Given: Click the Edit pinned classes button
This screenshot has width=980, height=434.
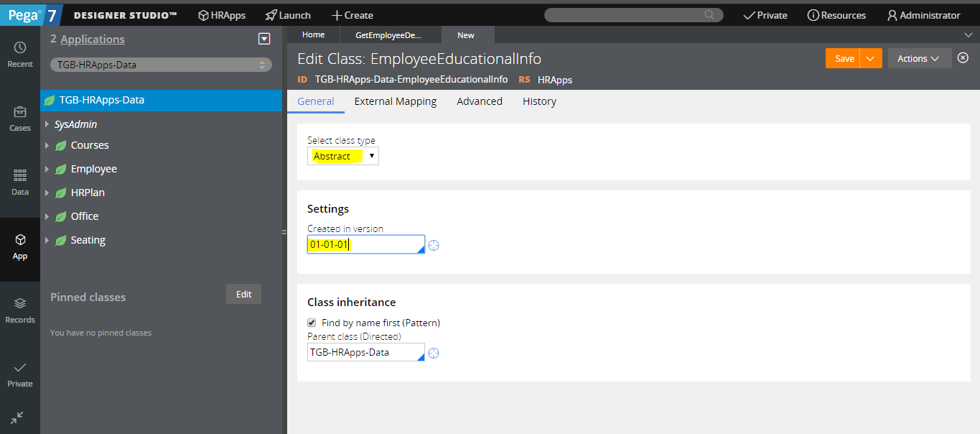Looking at the screenshot, I should [243, 294].
